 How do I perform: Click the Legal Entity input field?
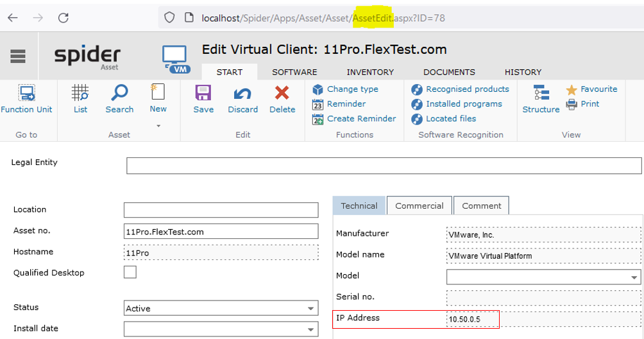(384, 166)
